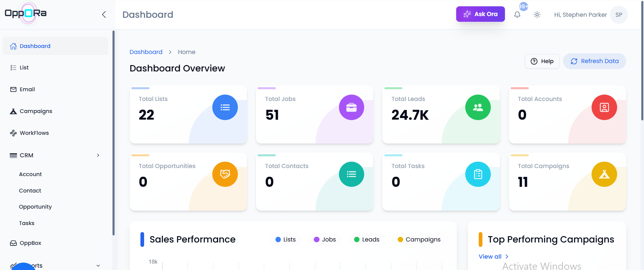Click the Total Jobs value 51
This screenshot has height=270, width=644.
pyautogui.click(x=272, y=115)
